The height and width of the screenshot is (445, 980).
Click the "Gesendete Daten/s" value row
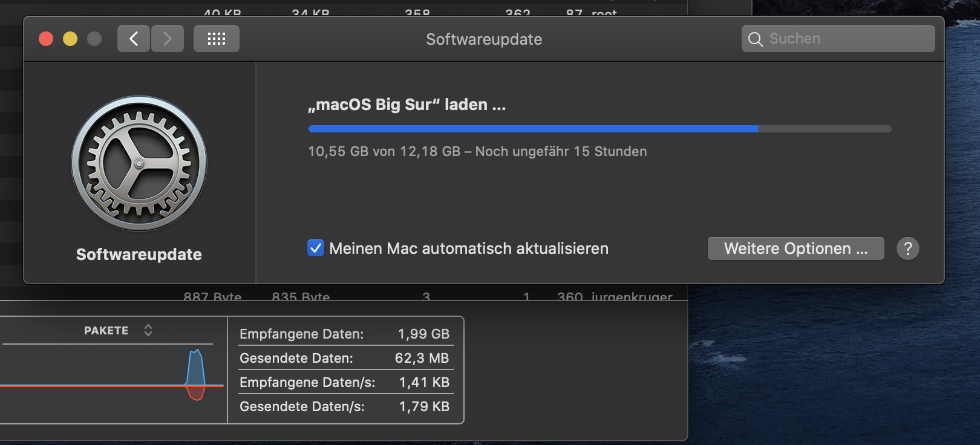click(x=344, y=406)
